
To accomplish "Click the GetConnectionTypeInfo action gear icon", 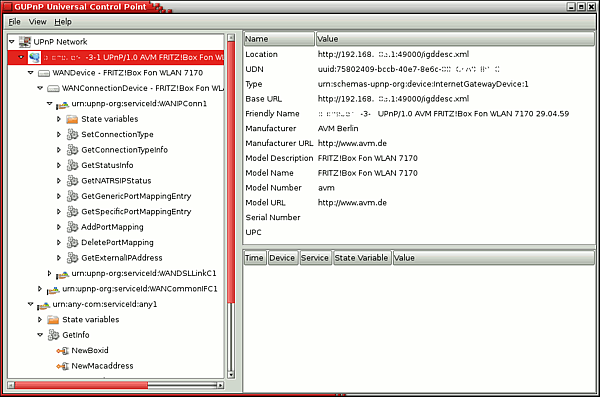I will pyautogui.click(x=72, y=150).
